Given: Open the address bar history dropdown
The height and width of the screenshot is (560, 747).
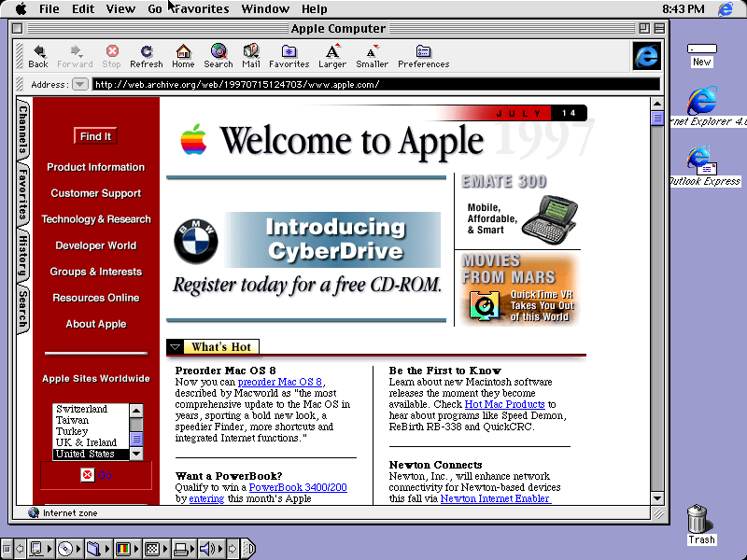Looking at the screenshot, I should tap(80, 83).
